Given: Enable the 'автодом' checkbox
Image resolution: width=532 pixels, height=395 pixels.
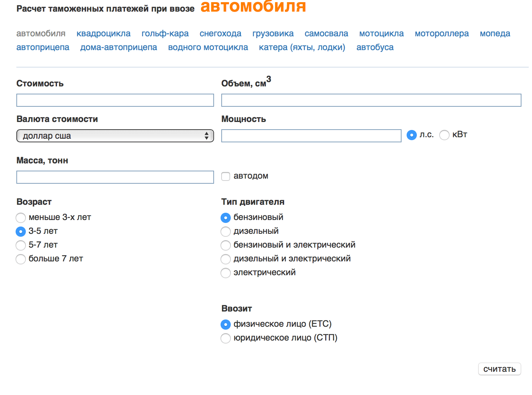Looking at the screenshot, I should [x=226, y=176].
